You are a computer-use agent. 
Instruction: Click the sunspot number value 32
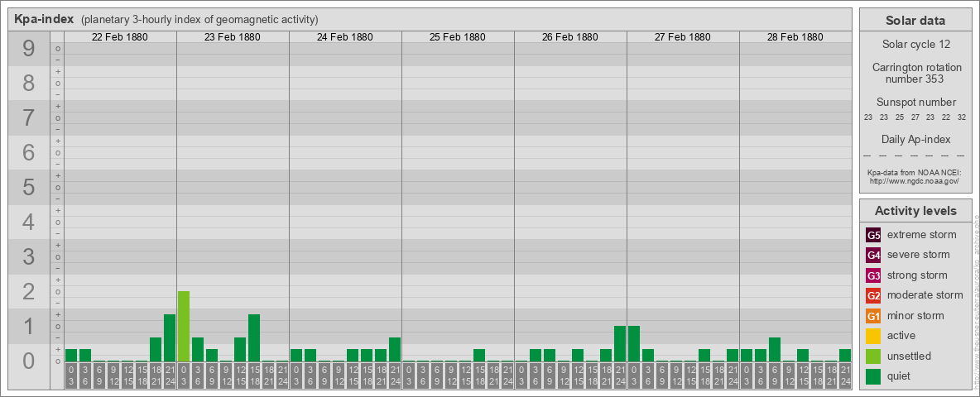[x=963, y=117]
